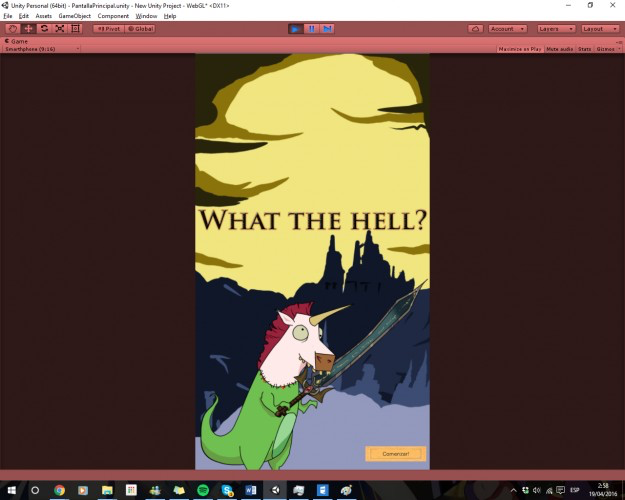Switch to Skype in the taskbar
The height and width of the screenshot is (500, 625).
coord(227,490)
